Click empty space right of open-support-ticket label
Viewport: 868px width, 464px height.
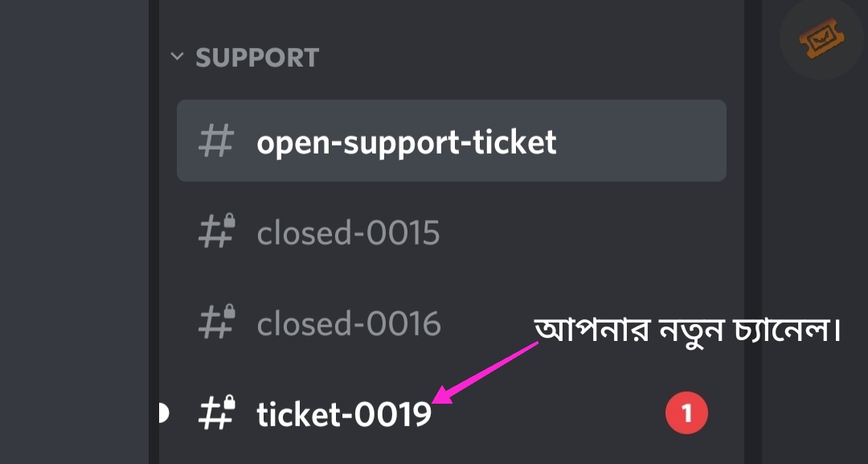coord(643,142)
